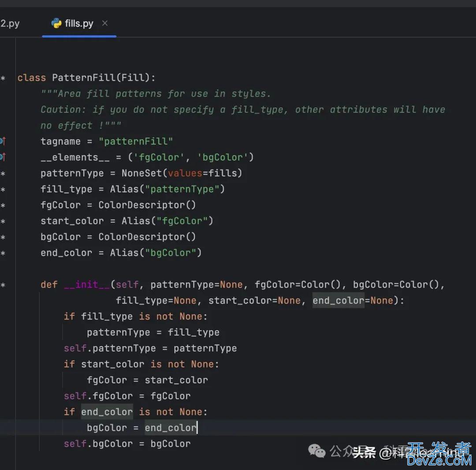Click the line 'fgColor = start_color'
Screen dimensions: 476x470
(x=147, y=380)
